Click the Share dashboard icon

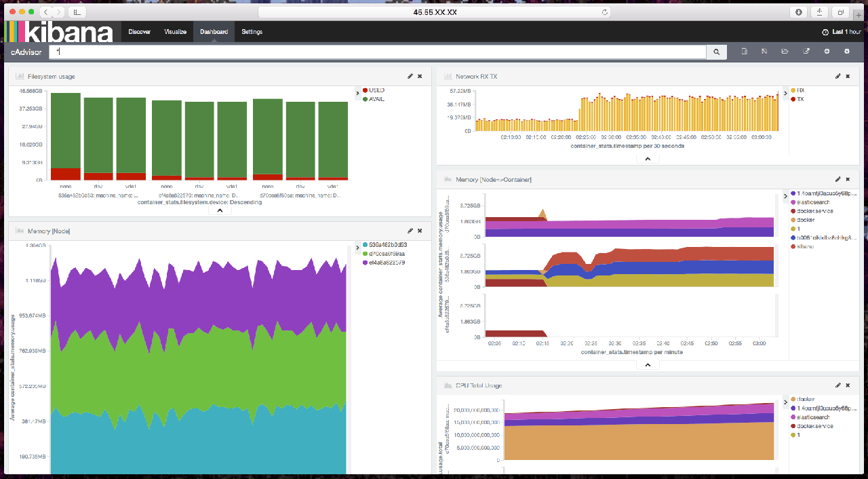click(x=806, y=52)
